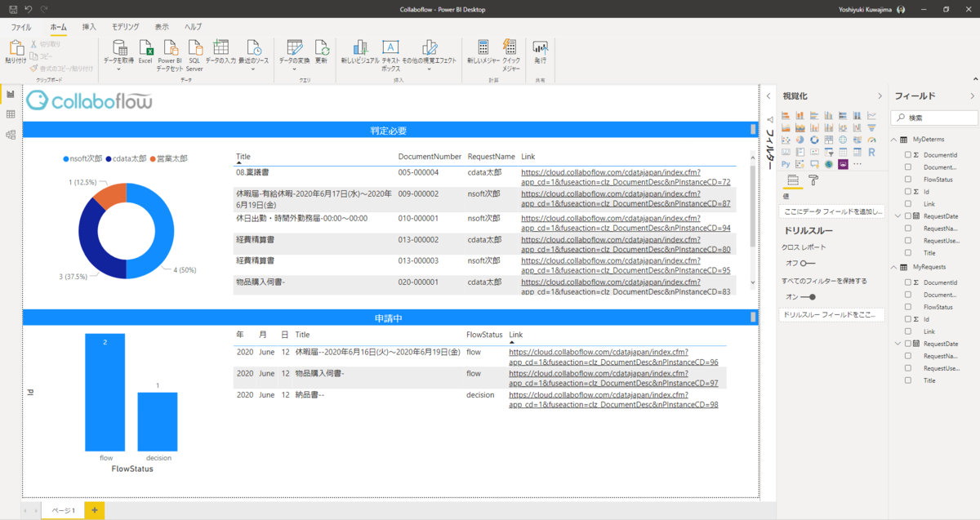Collapse the MyRequests table
Screen dimensions: 980x520
[x=894, y=268]
